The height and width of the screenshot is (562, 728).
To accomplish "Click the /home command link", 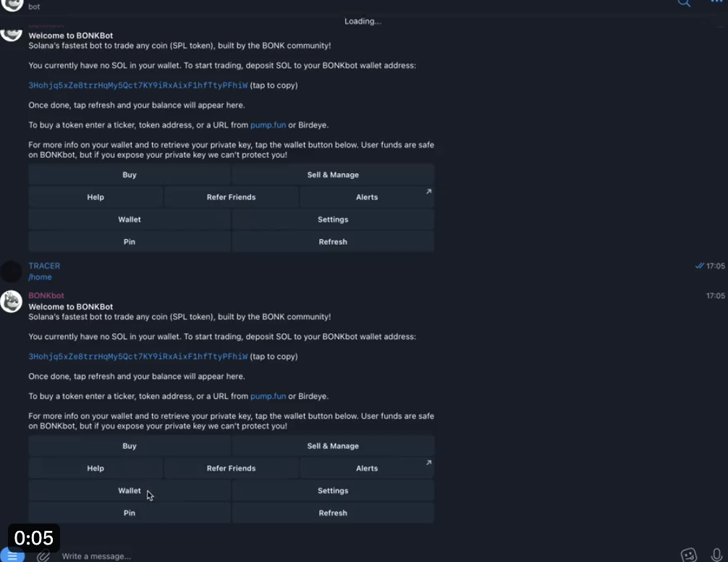I will point(40,277).
